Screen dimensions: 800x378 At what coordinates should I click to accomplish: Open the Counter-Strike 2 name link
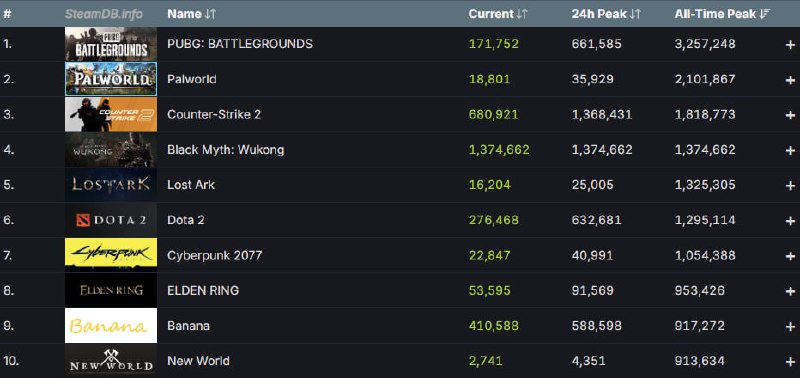[x=214, y=114]
